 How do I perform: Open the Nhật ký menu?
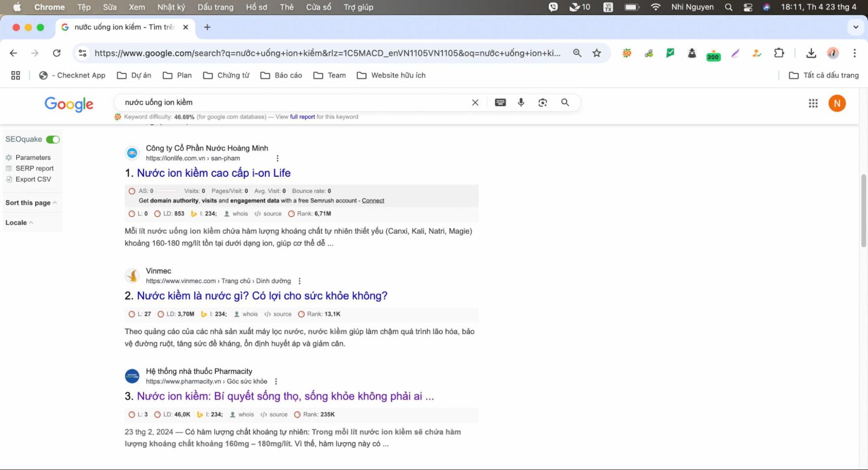click(x=171, y=7)
